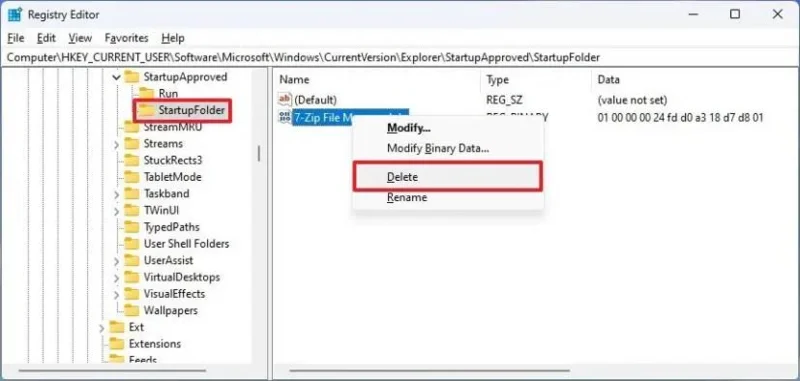Image resolution: width=800 pixels, height=381 pixels.
Task: Click the binary data 01 00 00 00 24 fd cell
Action: click(680, 118)
